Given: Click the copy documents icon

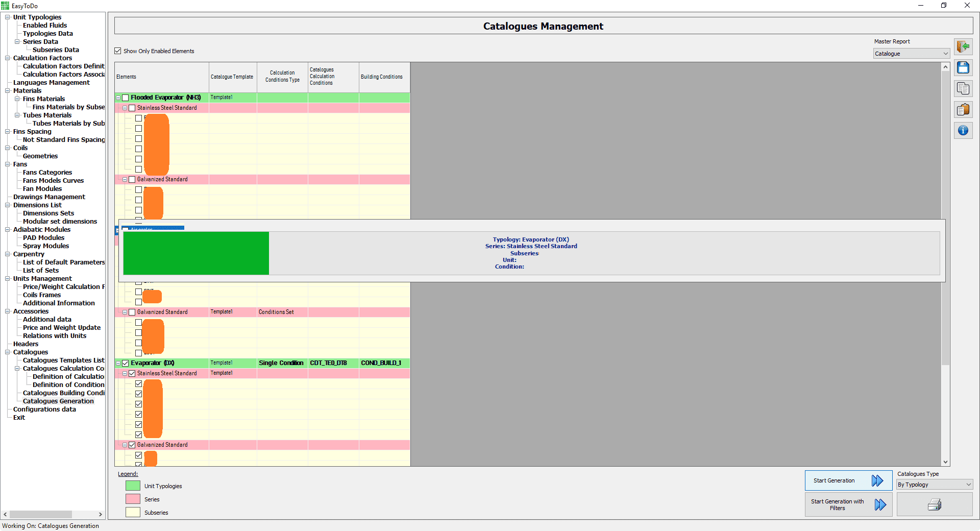Looking at the screenshot, I should pyautogui.click(x=963, y=89).
